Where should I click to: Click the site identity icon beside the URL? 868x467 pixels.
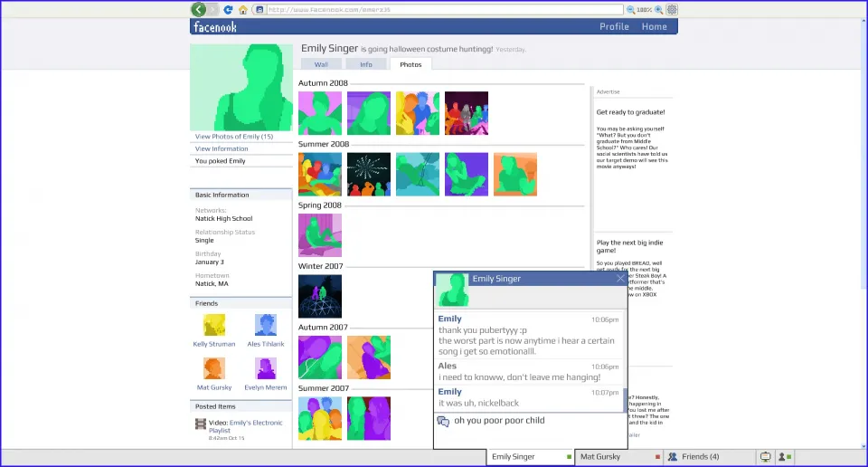(x=259, y=9)
